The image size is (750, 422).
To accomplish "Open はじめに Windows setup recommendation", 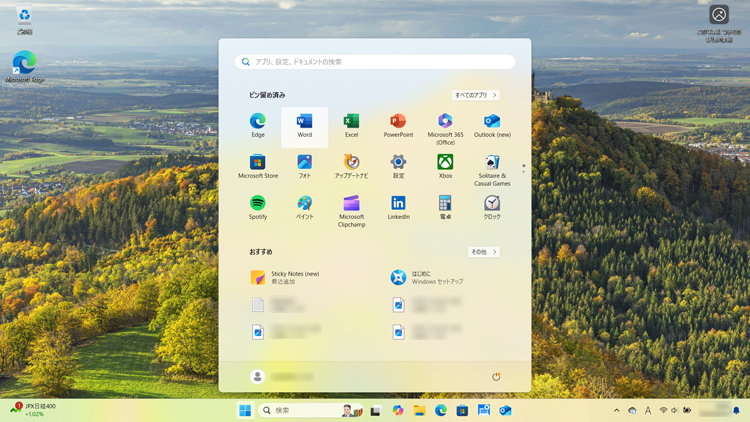I will click(430, 277).
